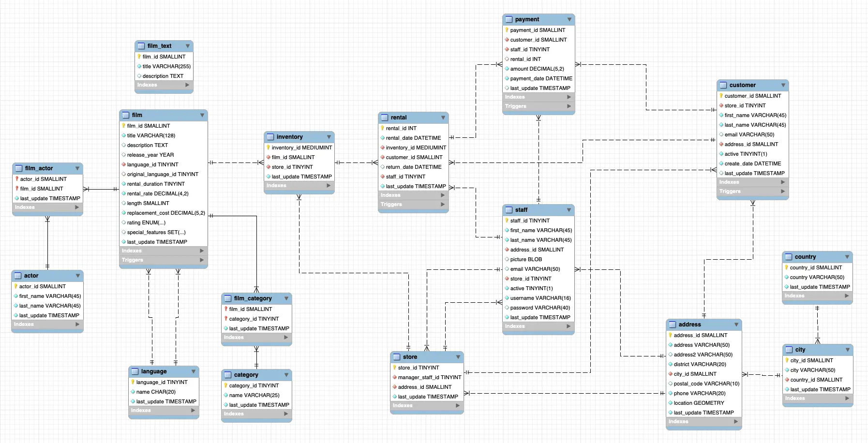Image resolution: width=868 pixels, height=443 pixels.
Task: Click the diamond icon beside picture BLOB
Action: (507, 259)
